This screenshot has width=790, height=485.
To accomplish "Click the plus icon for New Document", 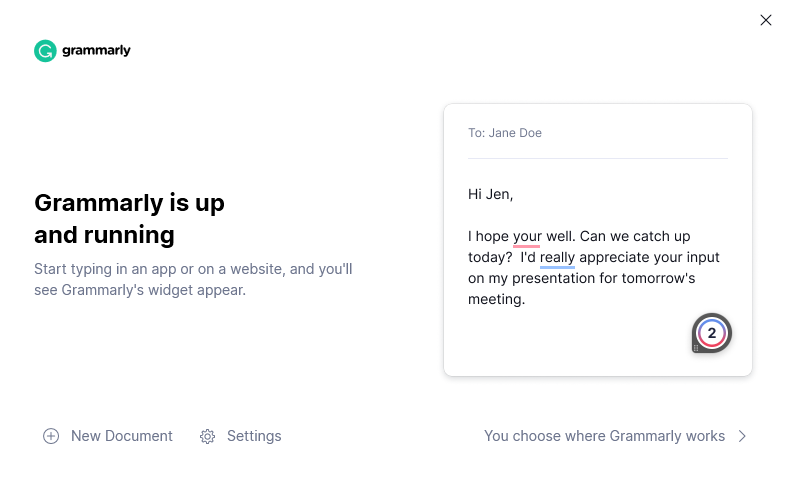I will point(51,436).
